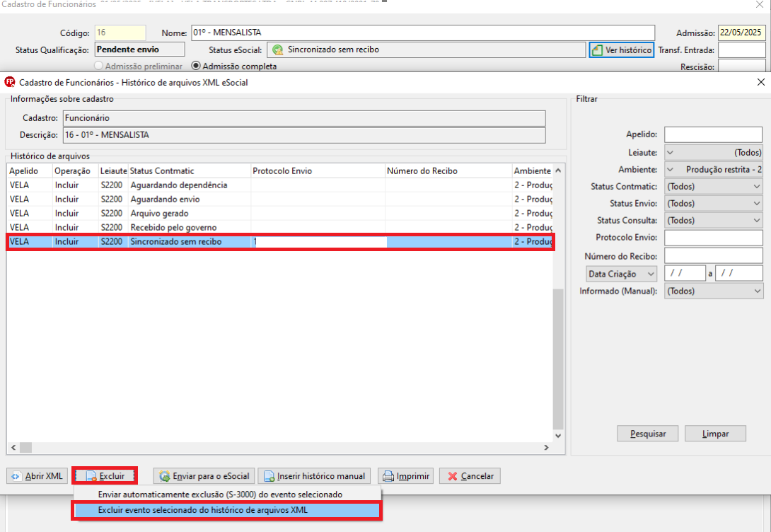This screenshot has width=771, height=532.
Task: Open the Data Criação dropdown
Action: [x=622, y=273]
